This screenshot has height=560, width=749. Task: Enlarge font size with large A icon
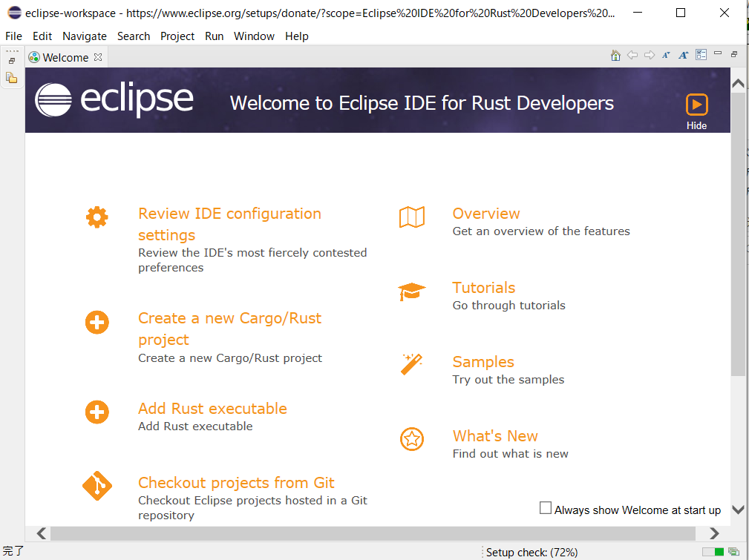[x=684, y=56]
